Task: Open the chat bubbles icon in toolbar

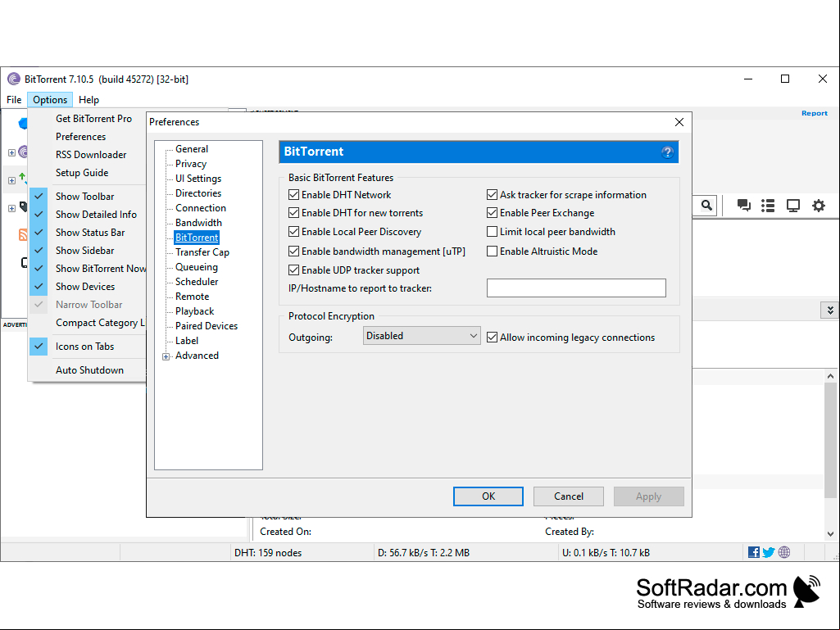Action: coord(743,205)
